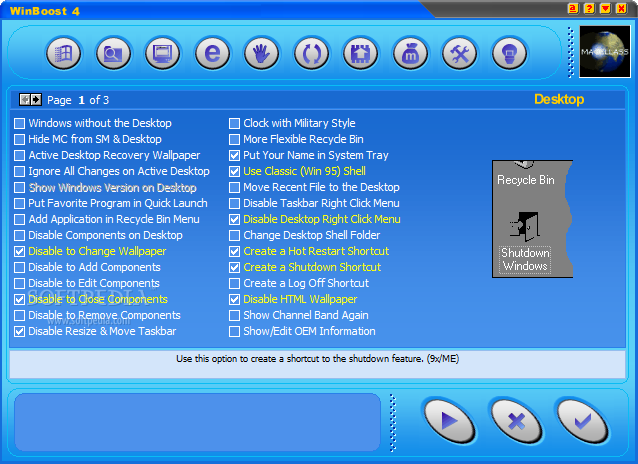
Task: Tick Move Recent File to the Desktop
Action: click(234, 187)
